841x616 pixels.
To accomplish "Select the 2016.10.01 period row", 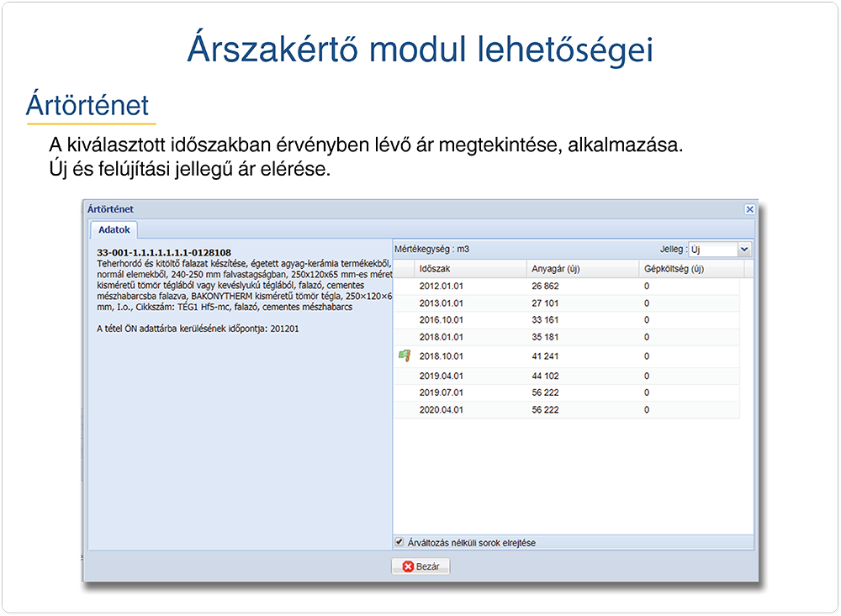I will point(566,320).
